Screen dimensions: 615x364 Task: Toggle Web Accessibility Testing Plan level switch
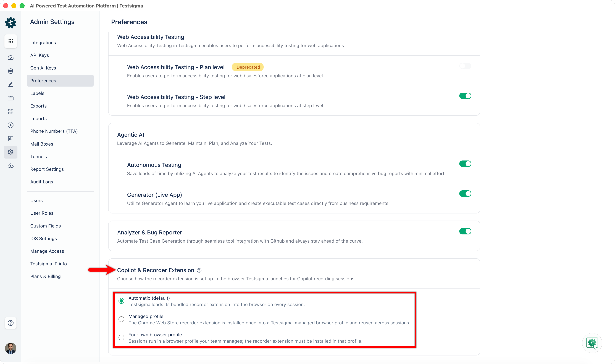465,66
